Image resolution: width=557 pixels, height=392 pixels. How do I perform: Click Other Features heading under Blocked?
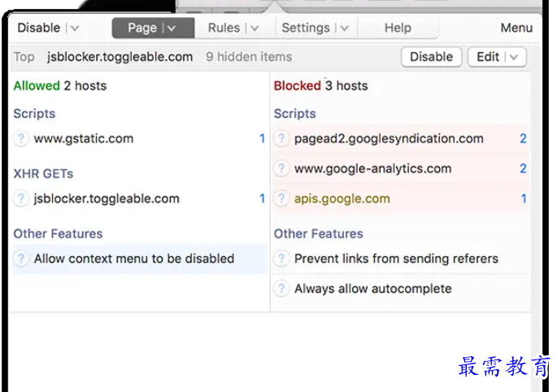319,234
